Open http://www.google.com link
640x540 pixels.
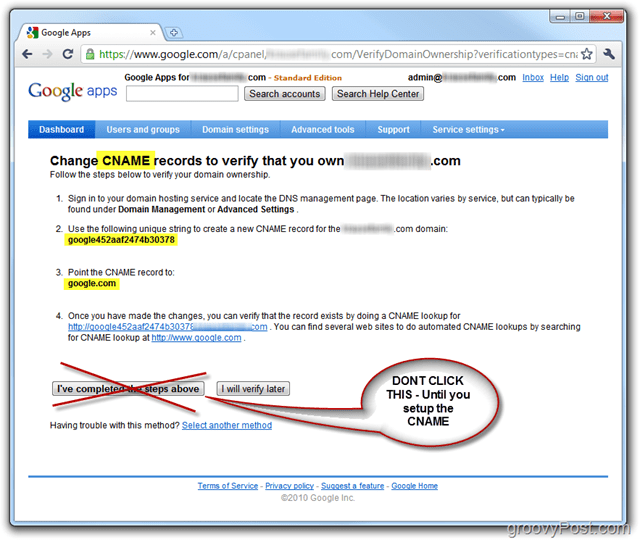(196, 338)
